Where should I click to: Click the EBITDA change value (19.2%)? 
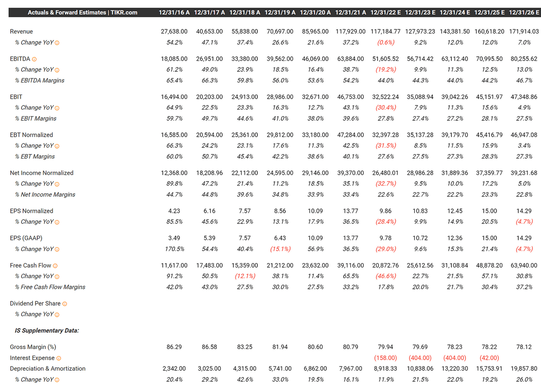[x=385, y=70]
